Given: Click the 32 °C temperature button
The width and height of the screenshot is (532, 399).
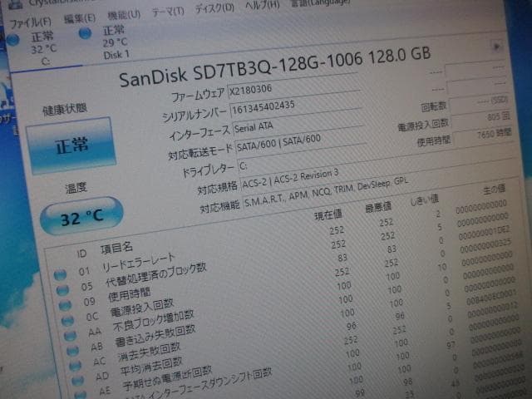Looking at the screenshot, I should click(81, 216).
